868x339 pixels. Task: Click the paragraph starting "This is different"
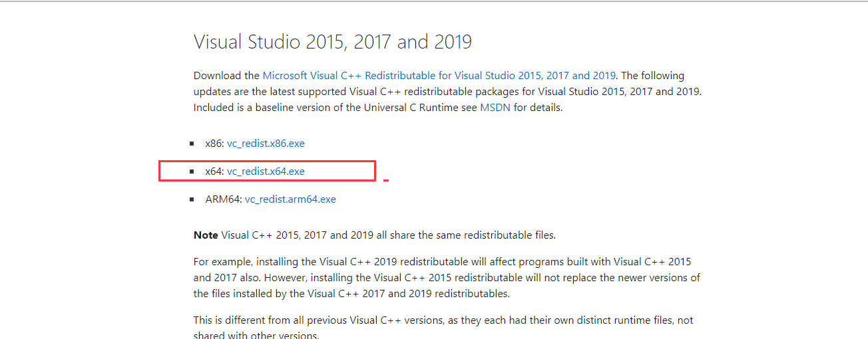pyautogui.click(x=443, y=320)
